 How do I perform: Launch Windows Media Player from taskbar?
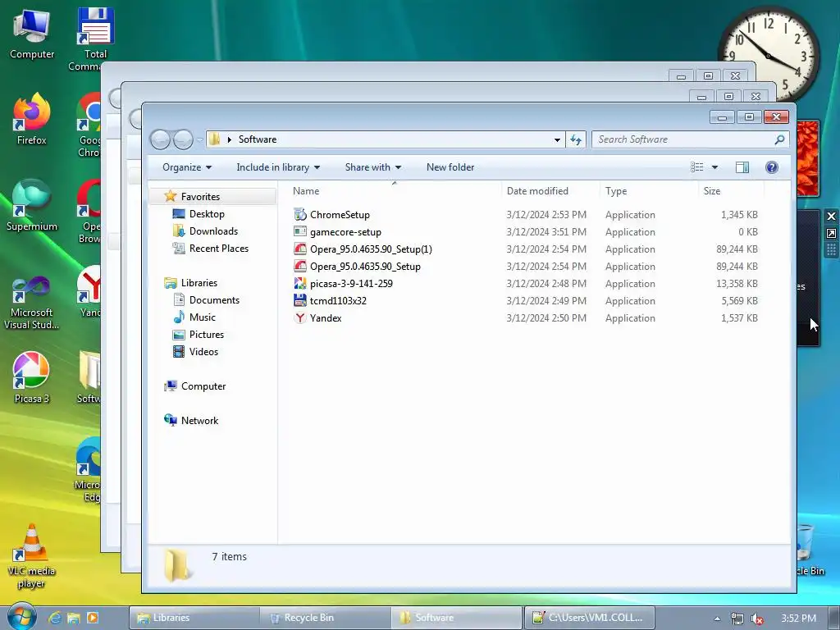pyautogui.click(x=93, y=618)
